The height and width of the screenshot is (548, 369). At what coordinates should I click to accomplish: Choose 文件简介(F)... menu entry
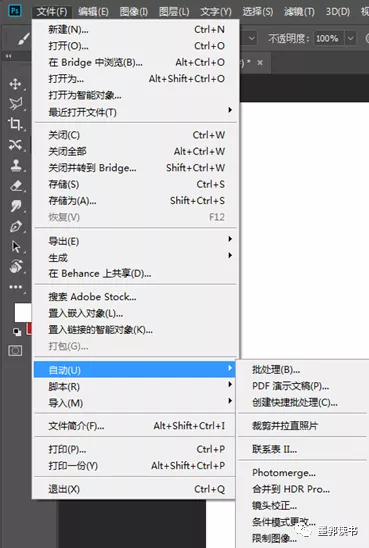click(x=136, y=426)
